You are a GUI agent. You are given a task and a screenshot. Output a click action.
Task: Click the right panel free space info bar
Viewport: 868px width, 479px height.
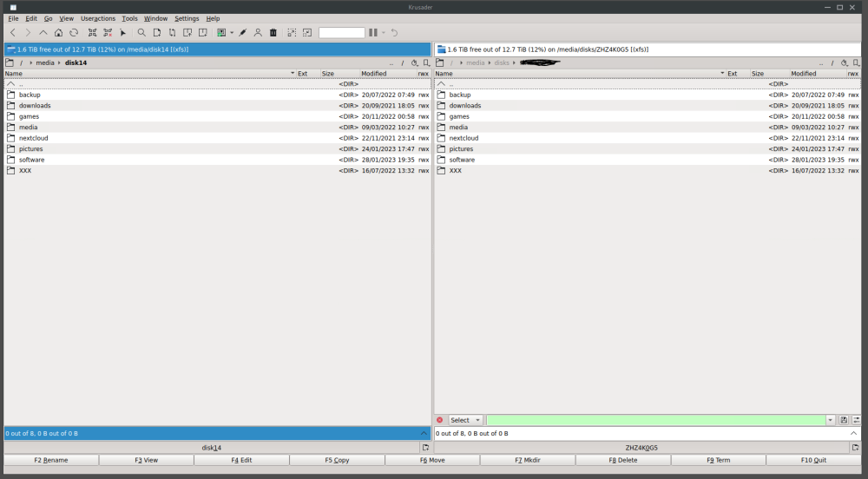click(648, 49)
